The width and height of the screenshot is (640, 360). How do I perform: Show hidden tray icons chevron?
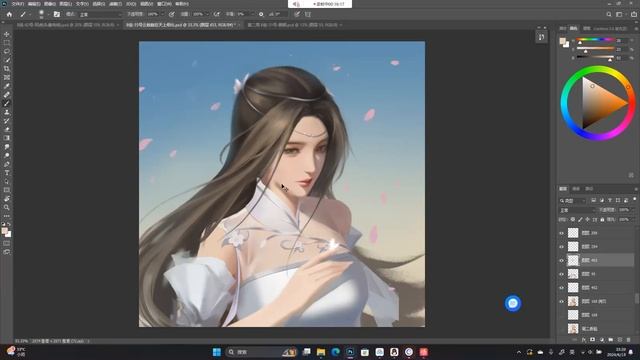pyautogui.click(x=519, y=352)
